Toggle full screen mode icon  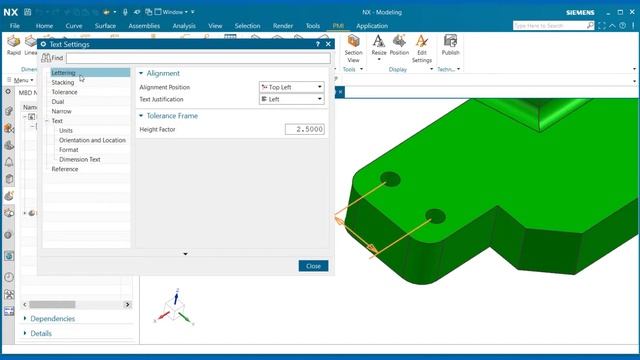tap(602, 25)
